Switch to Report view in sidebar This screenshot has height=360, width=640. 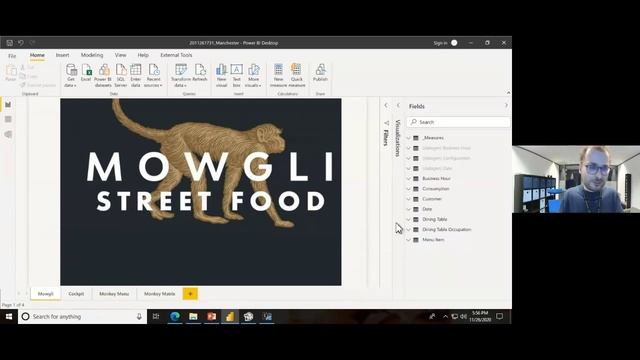tap(8, 105)
